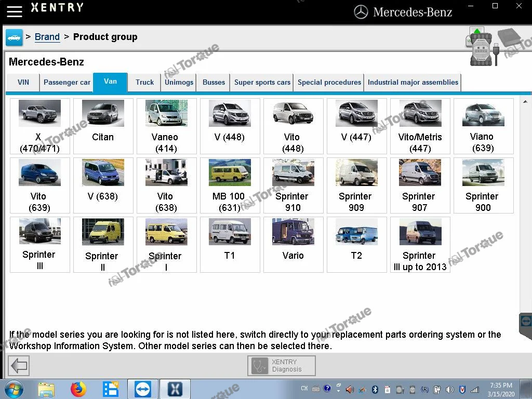Screen dimensions: 532x399
Task: Switch to the Busses tab
Action: pyautogui.click(x=214, y=83)
